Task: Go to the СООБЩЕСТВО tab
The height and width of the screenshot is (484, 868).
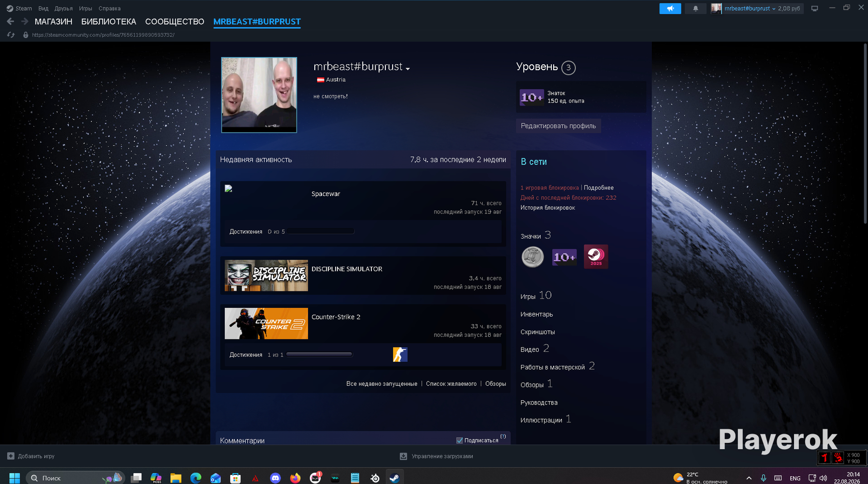Action: click(175, 22)
